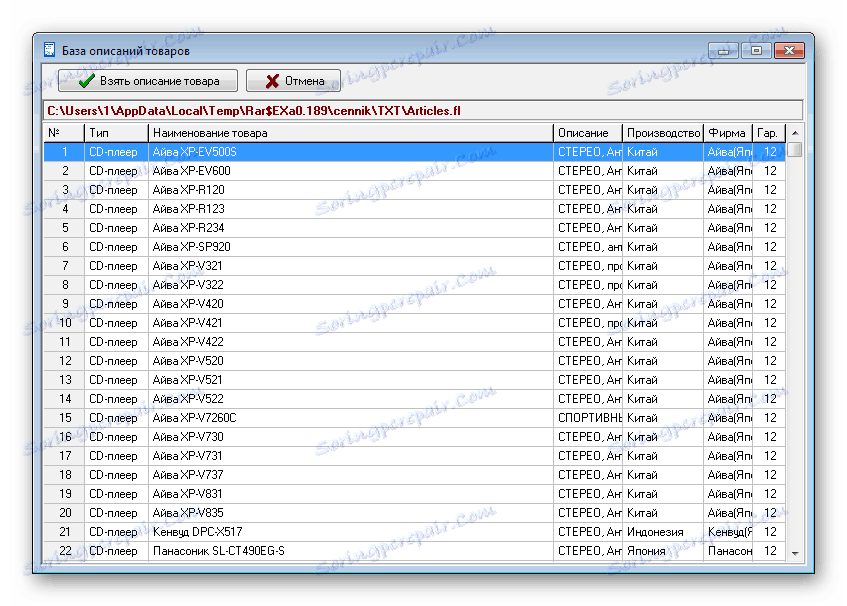Click the 'Взять описание товара' button

[147, 80]
